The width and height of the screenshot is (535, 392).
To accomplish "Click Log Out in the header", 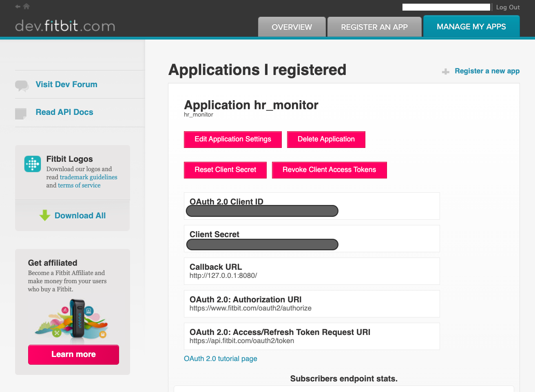I will pos(508,7).
